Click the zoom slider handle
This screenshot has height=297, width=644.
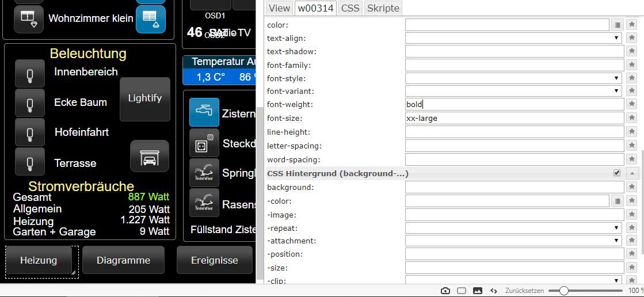pos(564,291)
